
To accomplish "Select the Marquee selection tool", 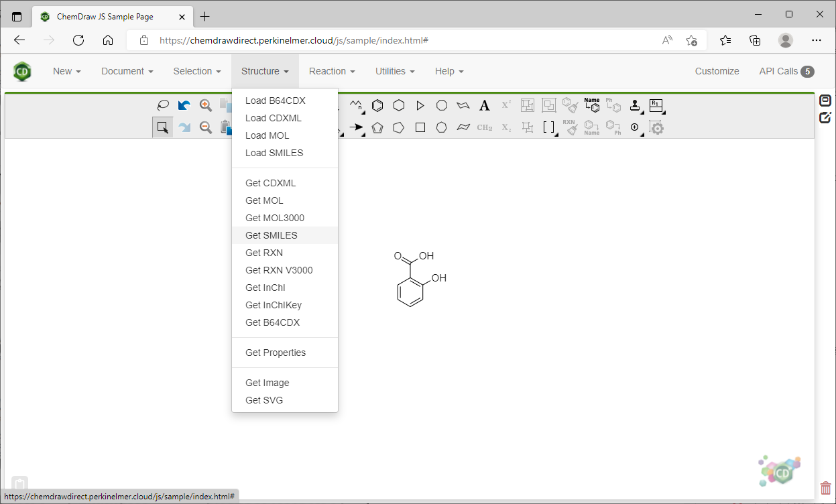I will click(162, 127).
